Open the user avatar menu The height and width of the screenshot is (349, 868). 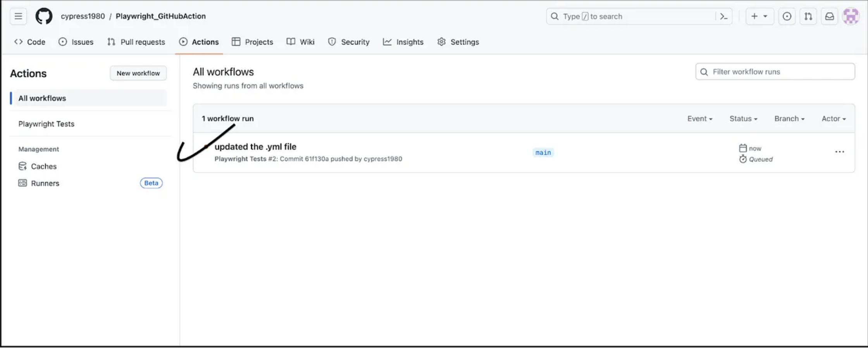851,16
